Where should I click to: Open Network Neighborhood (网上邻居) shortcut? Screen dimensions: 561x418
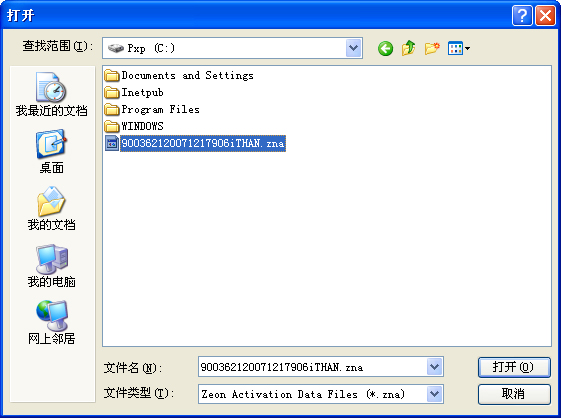(52, 322)
